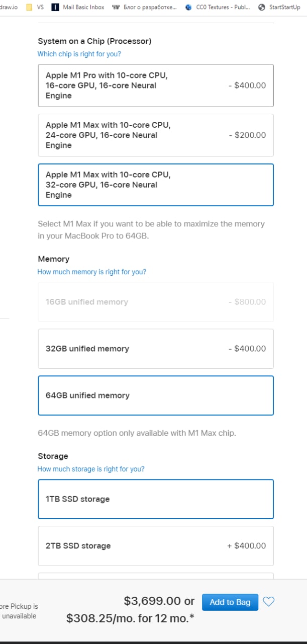
Task: Open the draw.io bookmark
Action: 9,8
